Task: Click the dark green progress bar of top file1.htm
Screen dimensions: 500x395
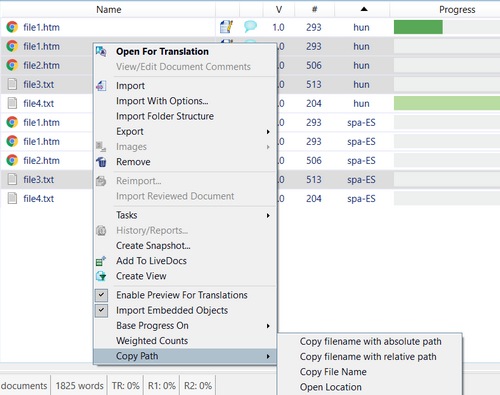Action: [418, 27]
